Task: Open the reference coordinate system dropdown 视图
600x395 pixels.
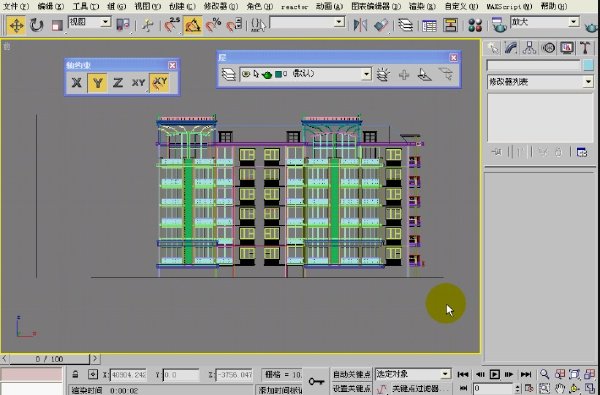Action: (x=90, y=22)
